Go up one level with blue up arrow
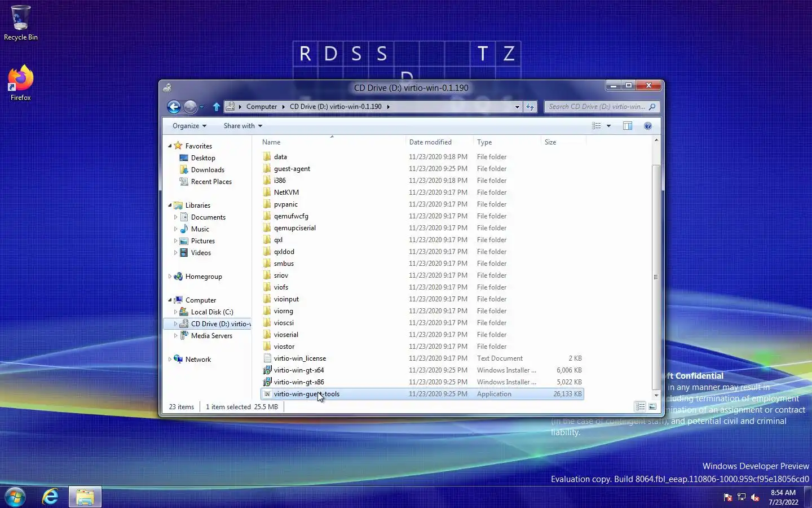The height and width of the screenshot is (508, 812). [217, 107]
